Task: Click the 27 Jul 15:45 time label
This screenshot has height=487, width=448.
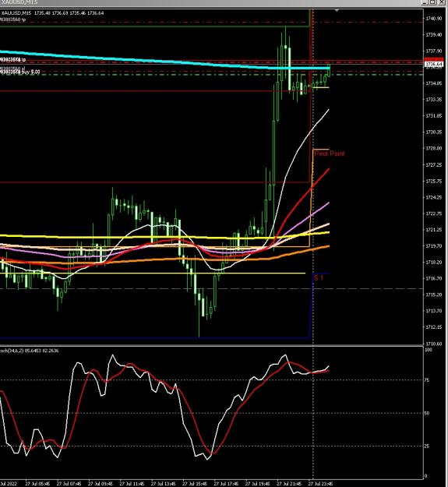Action: (x=194, y=484)
